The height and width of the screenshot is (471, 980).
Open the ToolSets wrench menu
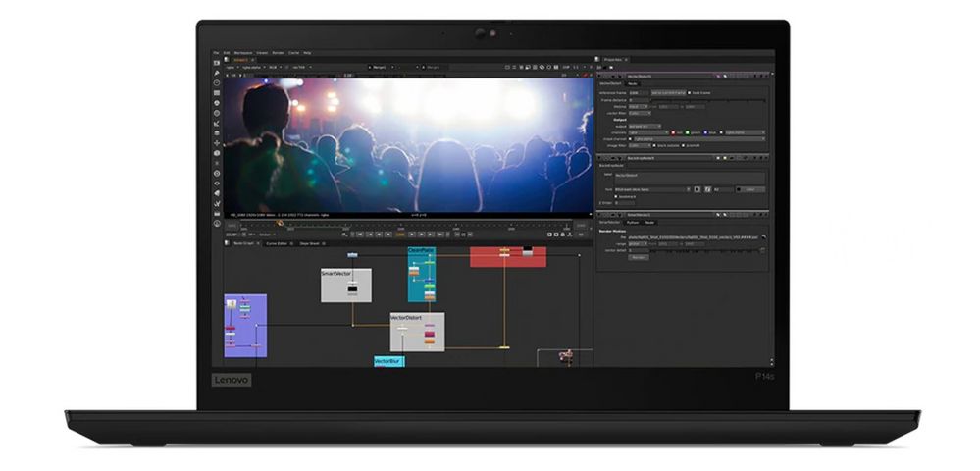(x=217, y=204)
